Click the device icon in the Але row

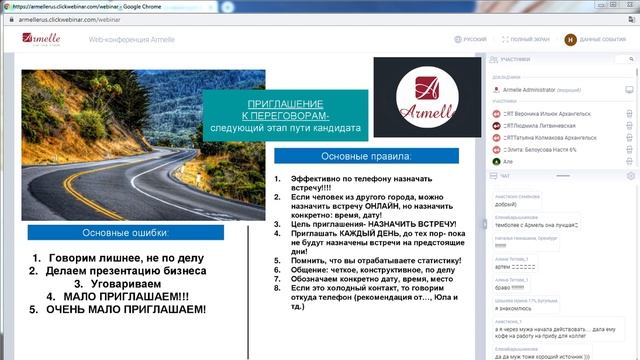click(629, 162)
